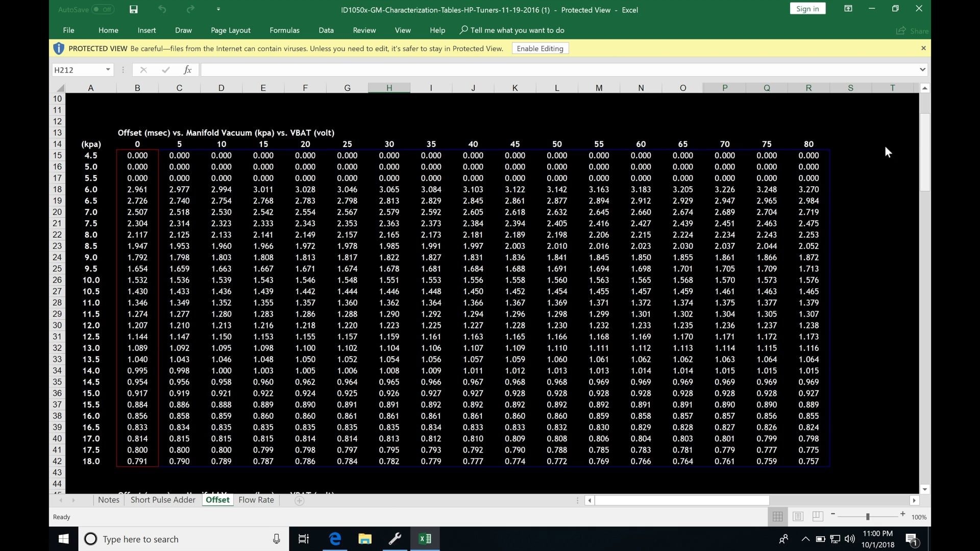Click the Insert Function fx icon
This screenshot has height=551, width=980.
[187, 70]
